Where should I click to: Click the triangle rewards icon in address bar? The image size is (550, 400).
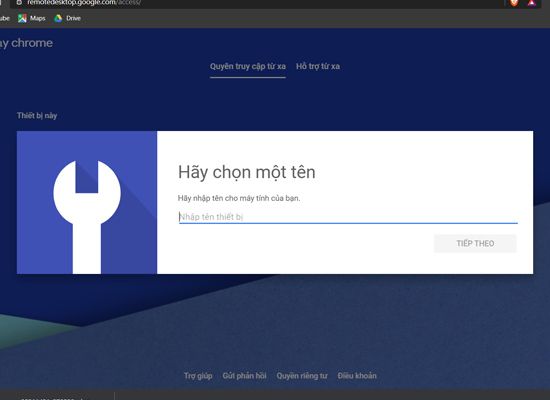pyautogui.click(x=532, y=3)
